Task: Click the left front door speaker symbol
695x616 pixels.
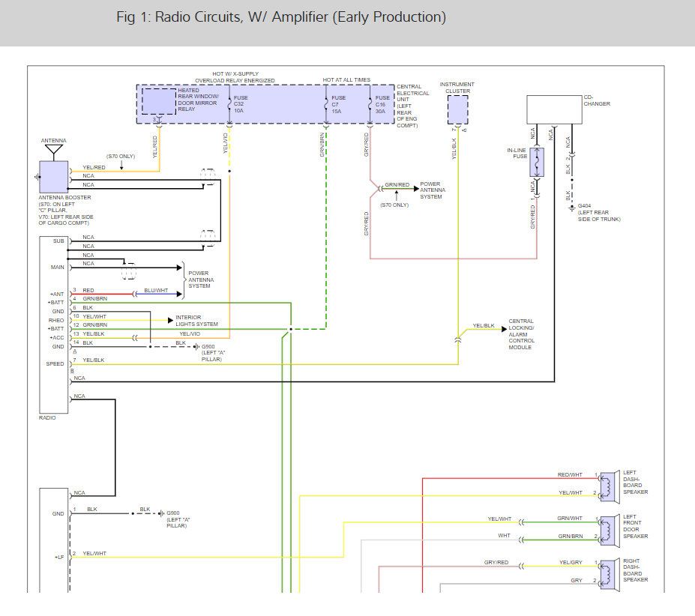Action: (610, 531)
